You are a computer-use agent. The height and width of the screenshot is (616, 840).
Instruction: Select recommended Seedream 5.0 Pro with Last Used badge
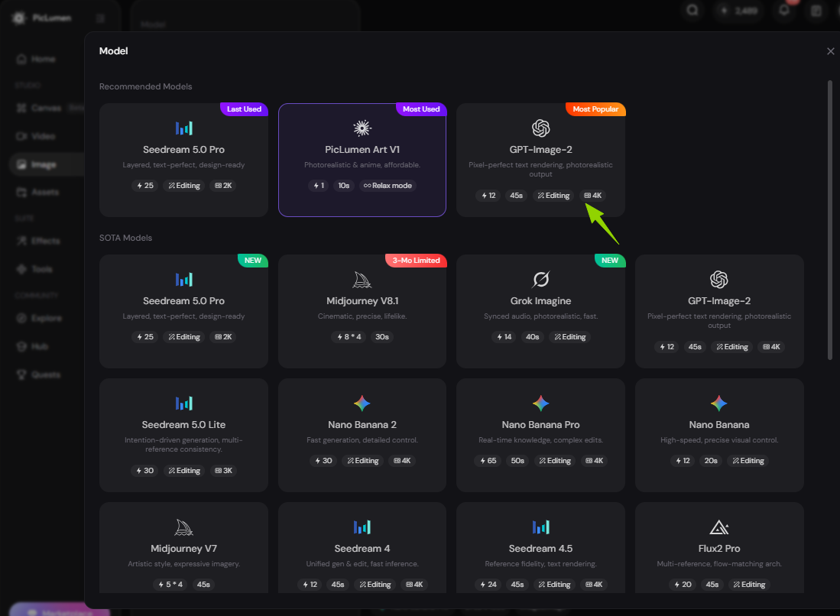click(x=183, y=160)
